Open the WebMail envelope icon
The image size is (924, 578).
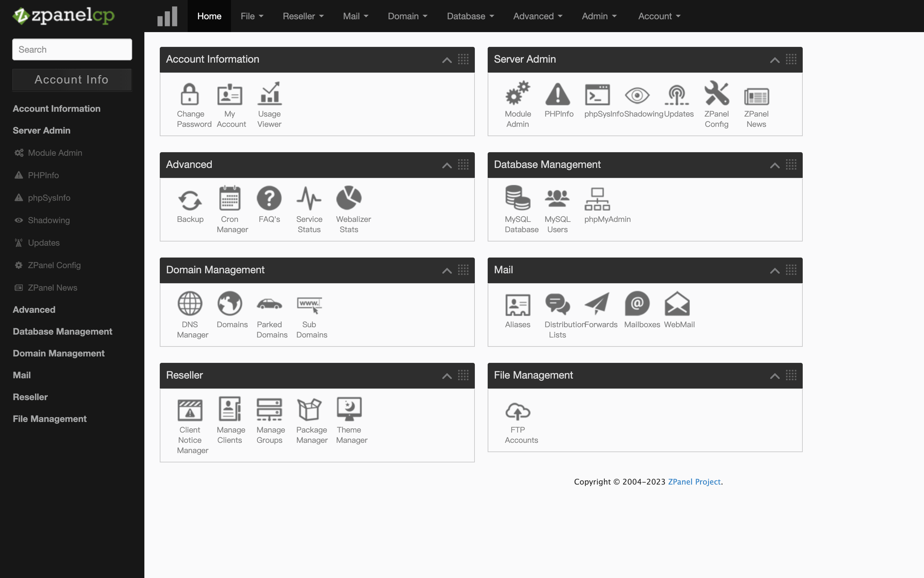pyautogui.click(x=677, y=303)
